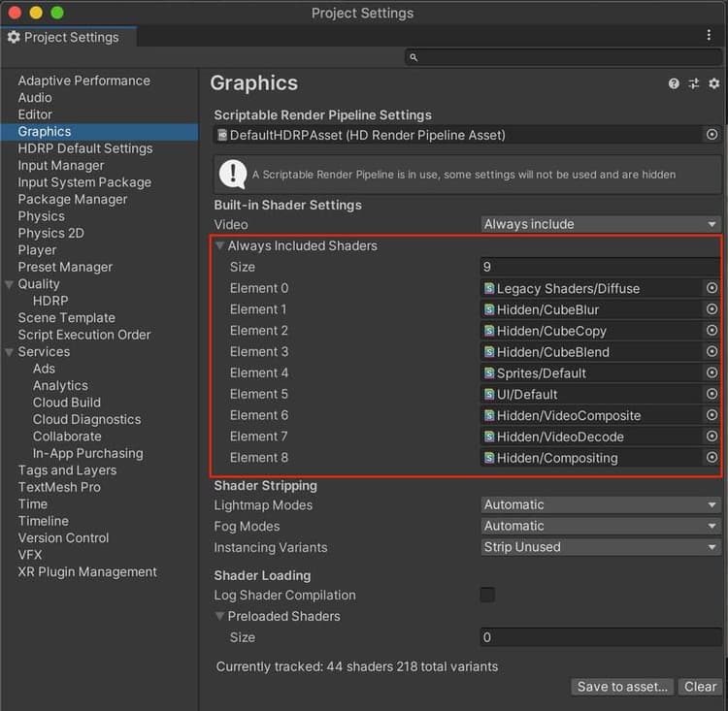The height and width of the screenshot is (711, 728).
Task: Click object picker for Hidden/VideoDecode
Action: click(711, 436)
